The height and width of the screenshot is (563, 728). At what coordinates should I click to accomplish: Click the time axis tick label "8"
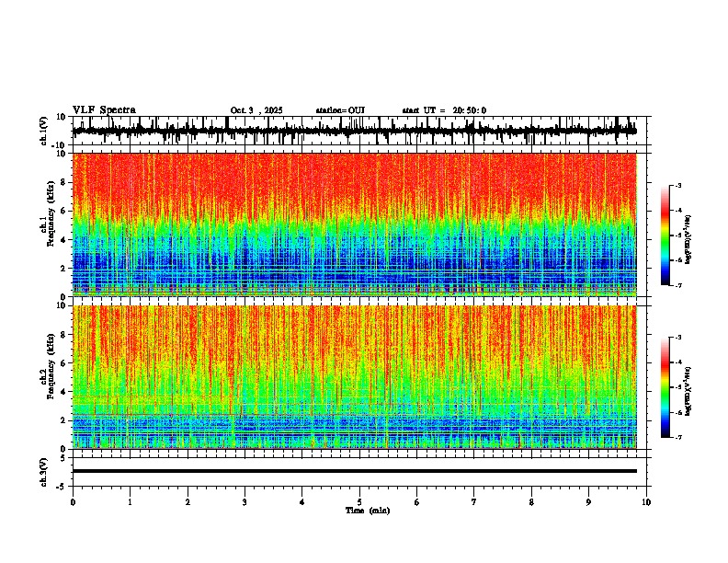[x=531, y=502]
